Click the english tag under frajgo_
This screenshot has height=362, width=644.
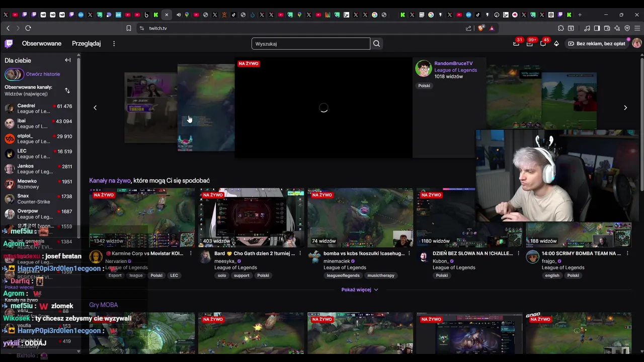(552, 276)
